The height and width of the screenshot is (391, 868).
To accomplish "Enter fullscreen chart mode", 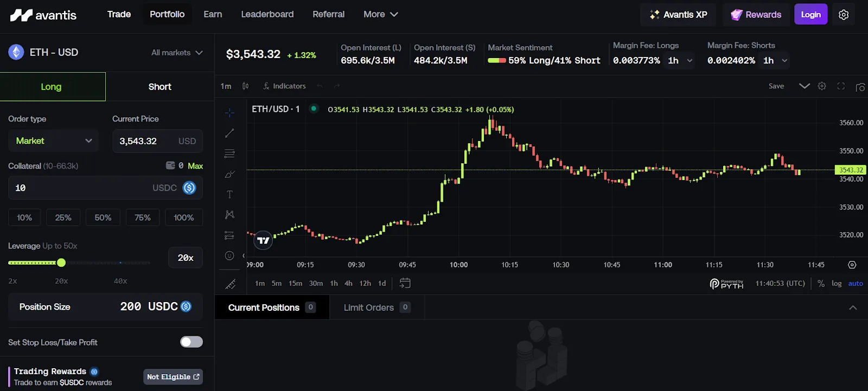I will (x=841, y=86).
